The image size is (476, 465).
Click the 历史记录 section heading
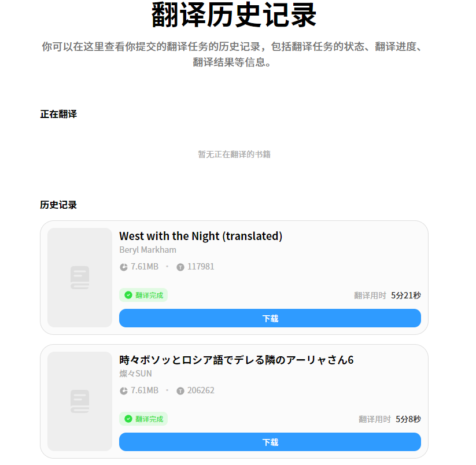[58, 205]
